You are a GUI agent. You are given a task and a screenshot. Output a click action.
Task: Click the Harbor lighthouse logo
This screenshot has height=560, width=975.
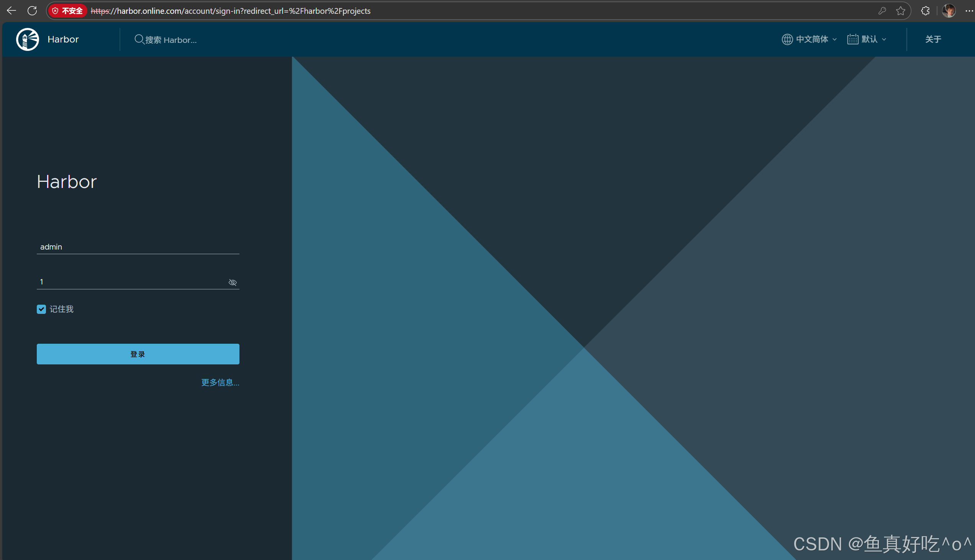coord(27,39)
